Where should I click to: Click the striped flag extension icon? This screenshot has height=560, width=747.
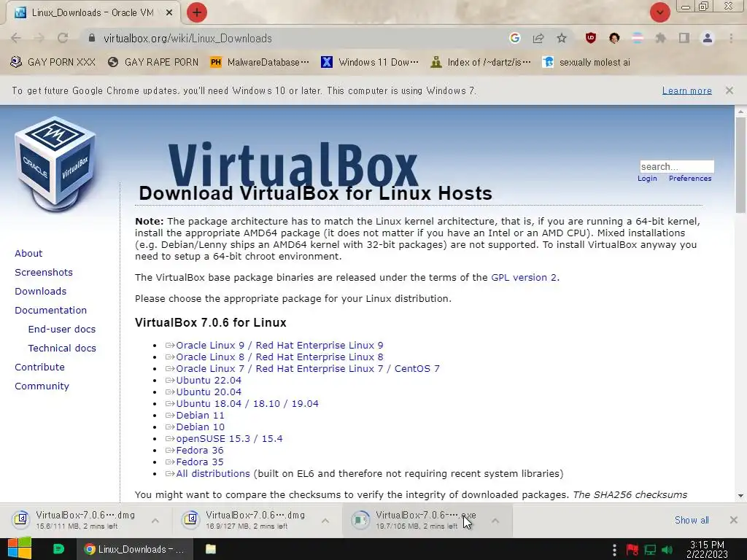(638, 38)
